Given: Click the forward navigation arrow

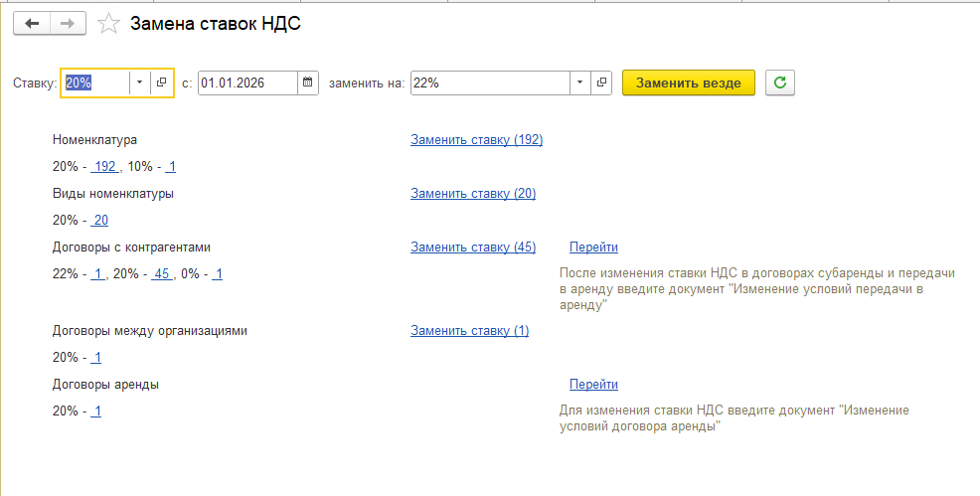Looking at the screenshot, I should [68, 24].
